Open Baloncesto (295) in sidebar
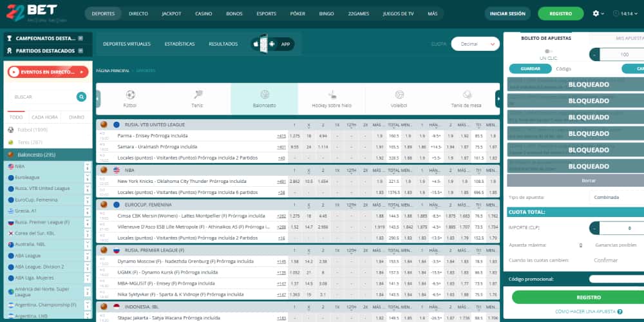This screenshot has width=644, height=322. pyautogui.click(x=48, y=155)
